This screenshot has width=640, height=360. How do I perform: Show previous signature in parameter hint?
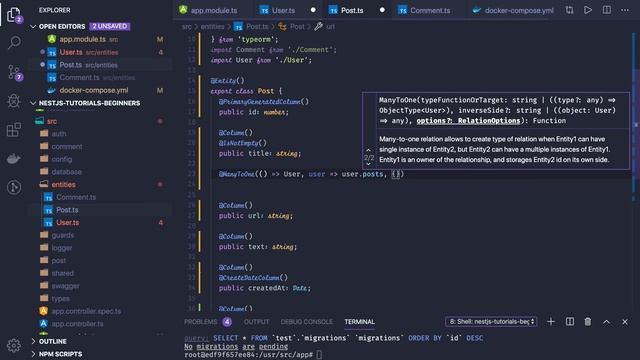(x=369, y=150)
